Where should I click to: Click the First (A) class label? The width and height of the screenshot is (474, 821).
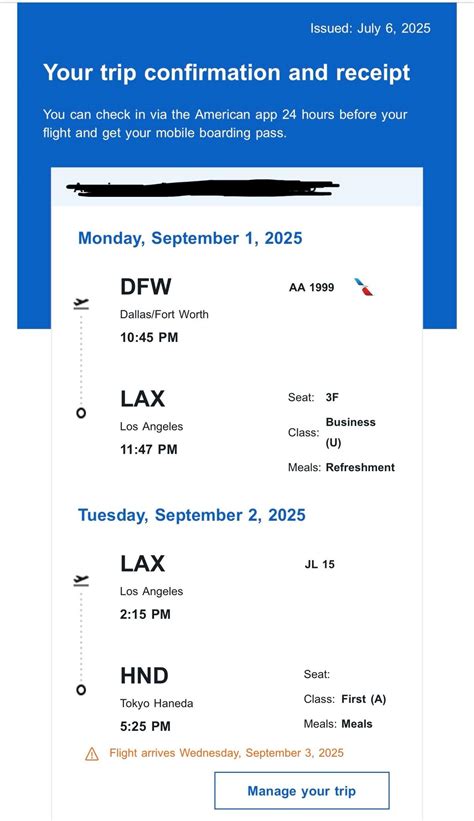363,699
